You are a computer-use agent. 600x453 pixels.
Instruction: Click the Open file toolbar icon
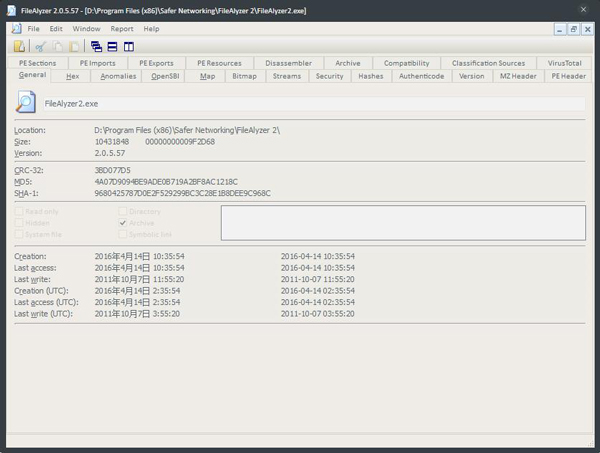pos(20,47)
